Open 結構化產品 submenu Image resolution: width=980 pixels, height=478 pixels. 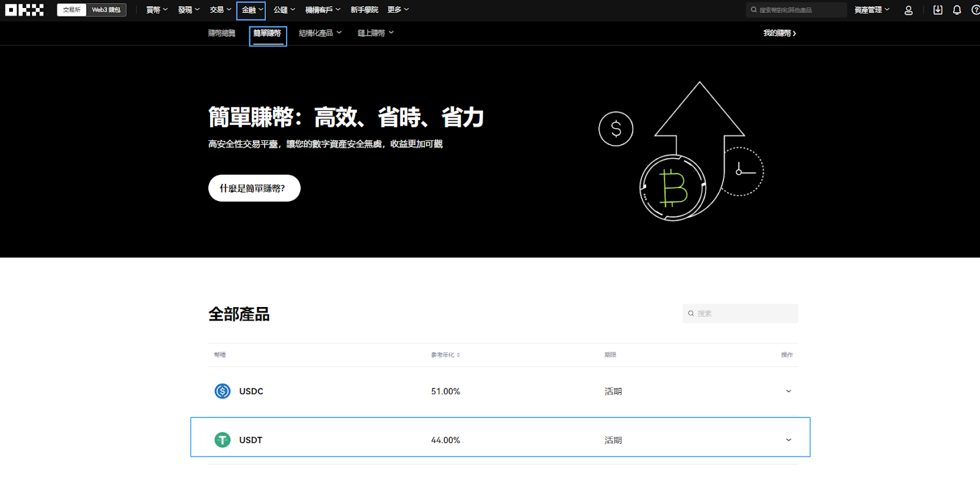click(x=320, y=33)
